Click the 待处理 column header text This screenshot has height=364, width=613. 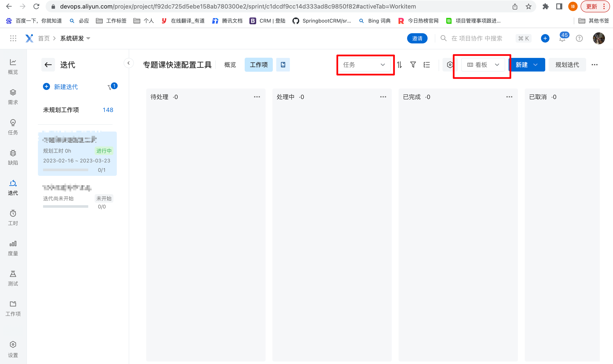coord(159,97)
